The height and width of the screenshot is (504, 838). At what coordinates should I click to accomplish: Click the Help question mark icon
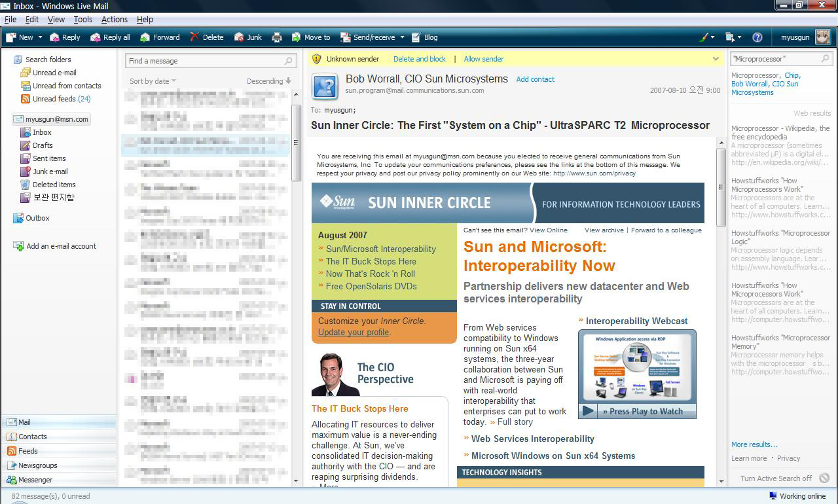coord(757,37)
